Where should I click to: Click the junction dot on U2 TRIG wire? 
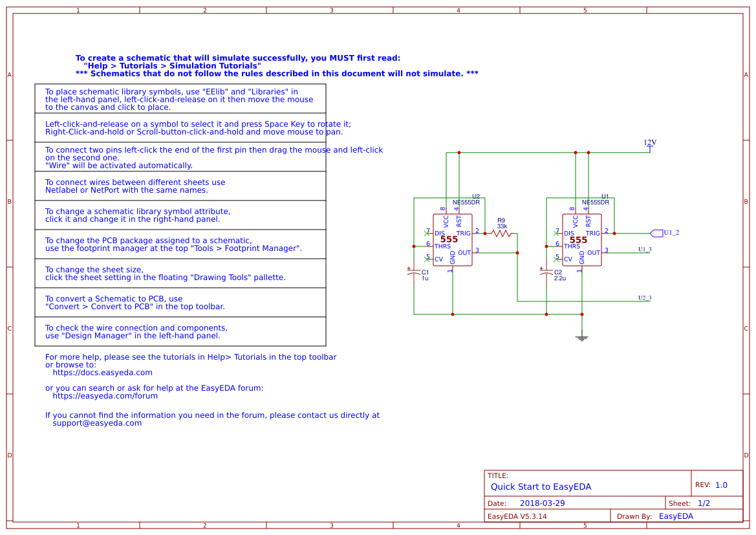pyautogui.click(x=485, y=234)
